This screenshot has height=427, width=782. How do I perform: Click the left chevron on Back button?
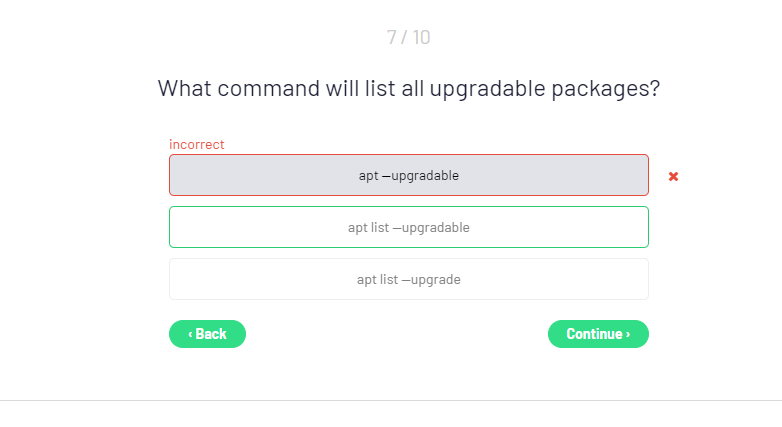point(190,334)
